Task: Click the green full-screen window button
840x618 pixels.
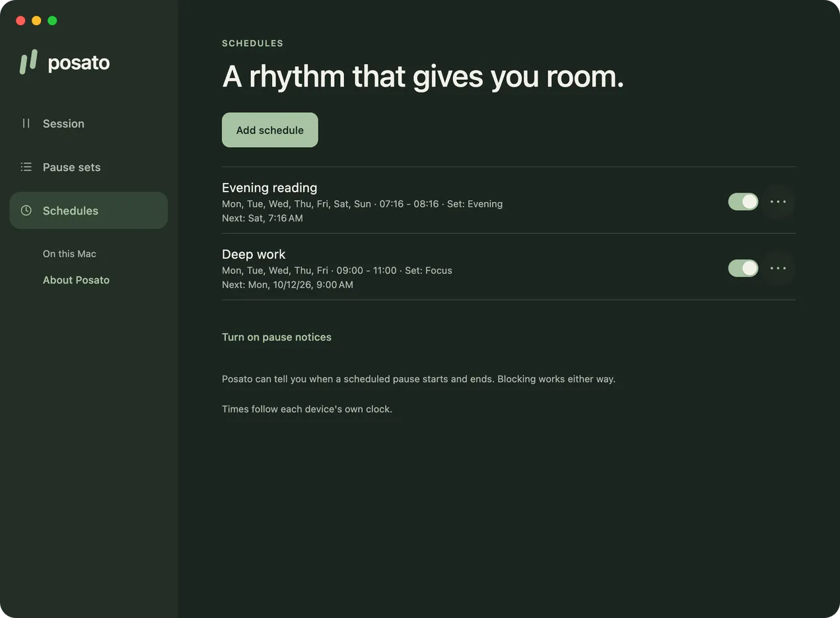Action: pyautogui.click(x=52, y=20)
